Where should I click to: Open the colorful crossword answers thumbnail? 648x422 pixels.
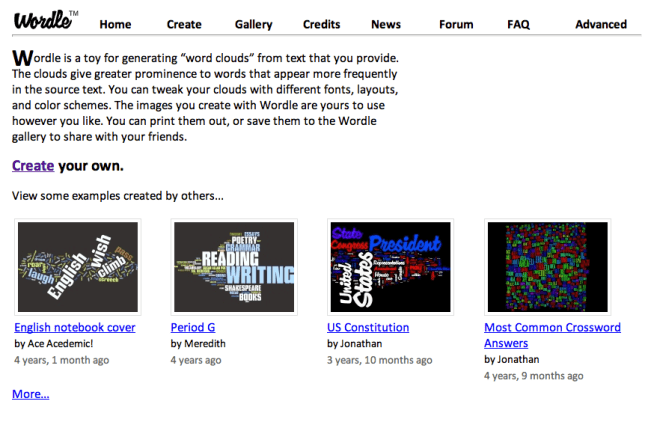point(546,267)
